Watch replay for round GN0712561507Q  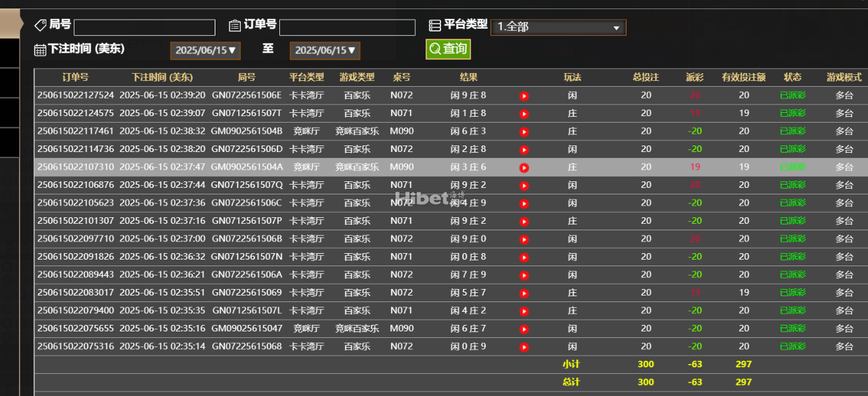523,185
